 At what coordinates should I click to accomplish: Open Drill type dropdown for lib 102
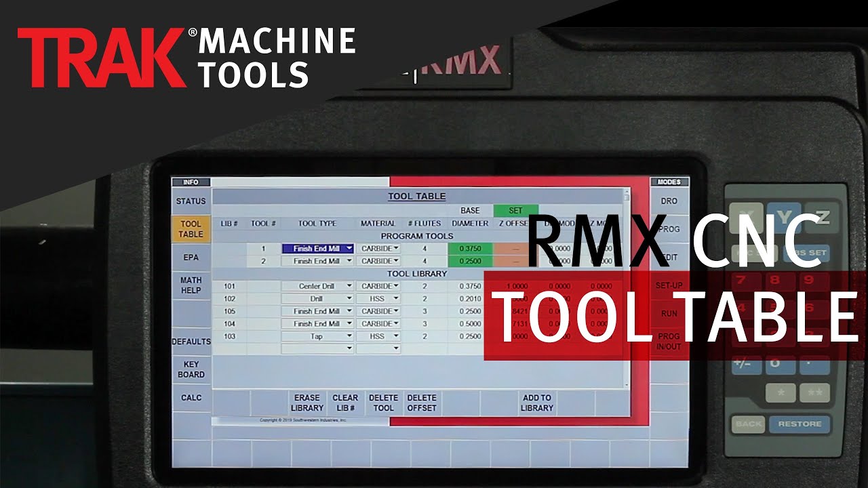pyautogui.click(x=349, y=298)
